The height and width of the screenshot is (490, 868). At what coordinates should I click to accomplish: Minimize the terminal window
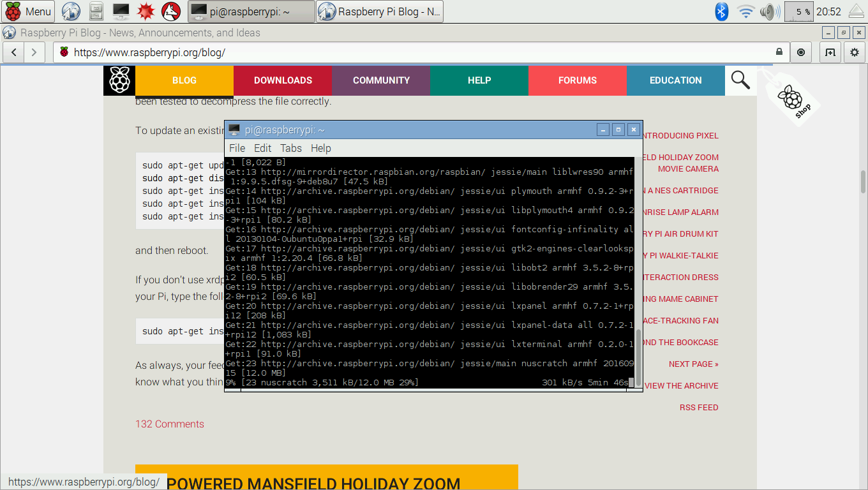pos(602,130)
